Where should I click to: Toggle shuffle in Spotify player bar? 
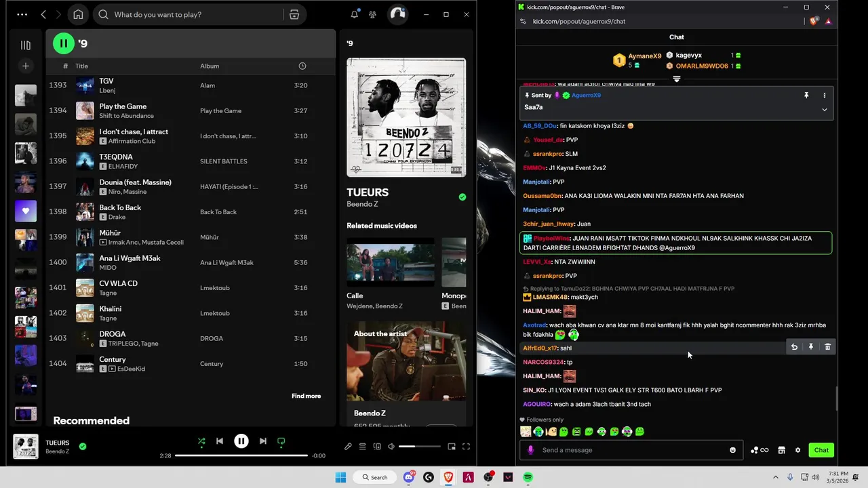[x=201, y=441]
